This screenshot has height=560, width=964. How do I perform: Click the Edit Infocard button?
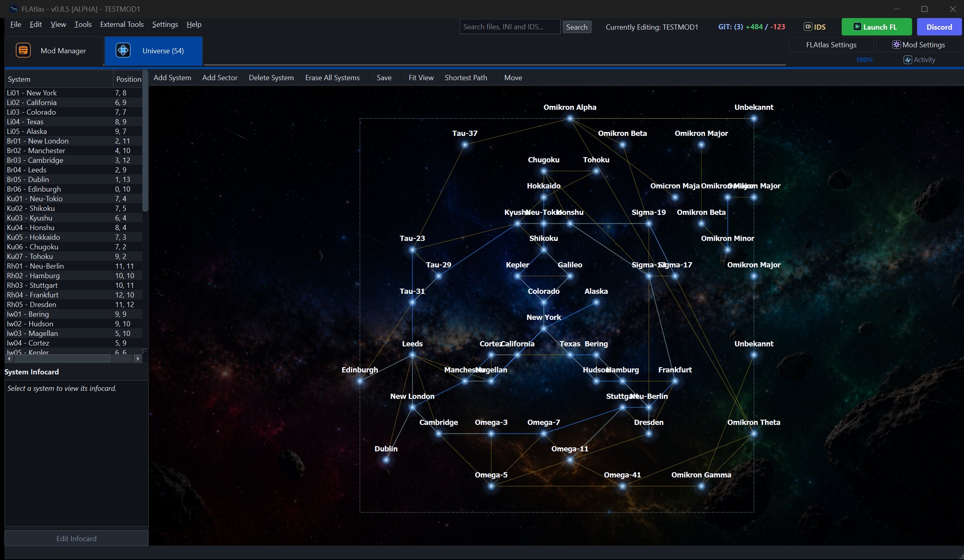[x=77, y=538]
